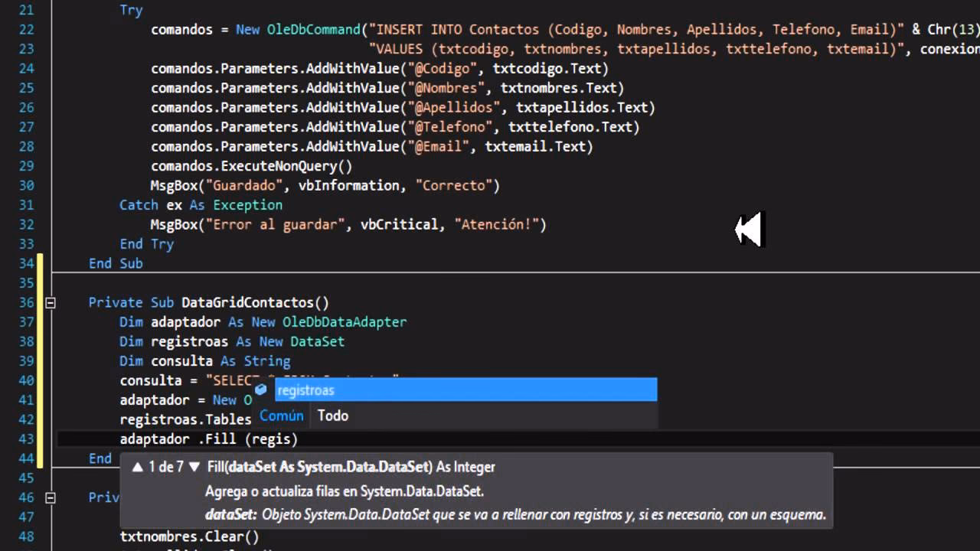Click 'txtnombres.Clear()' on line 48
The width and height of the screenshot is (980, 551).
click(x=189, y=536)
